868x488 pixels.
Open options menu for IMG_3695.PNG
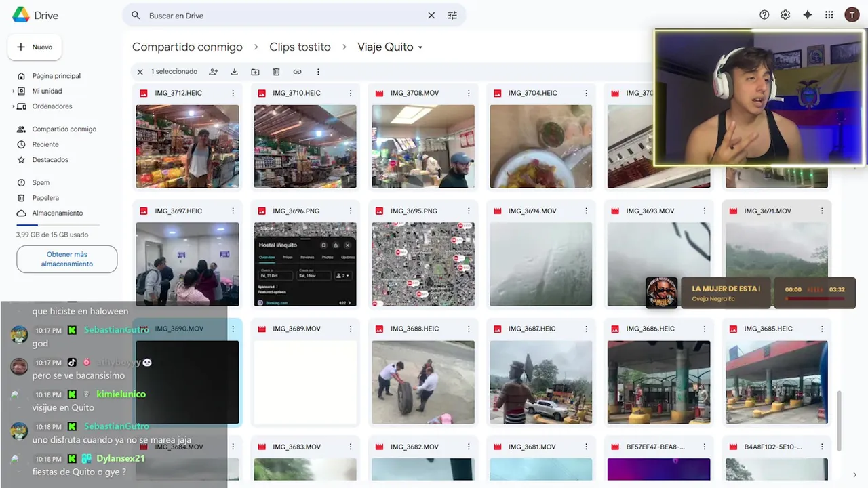(x=469, y=211)
